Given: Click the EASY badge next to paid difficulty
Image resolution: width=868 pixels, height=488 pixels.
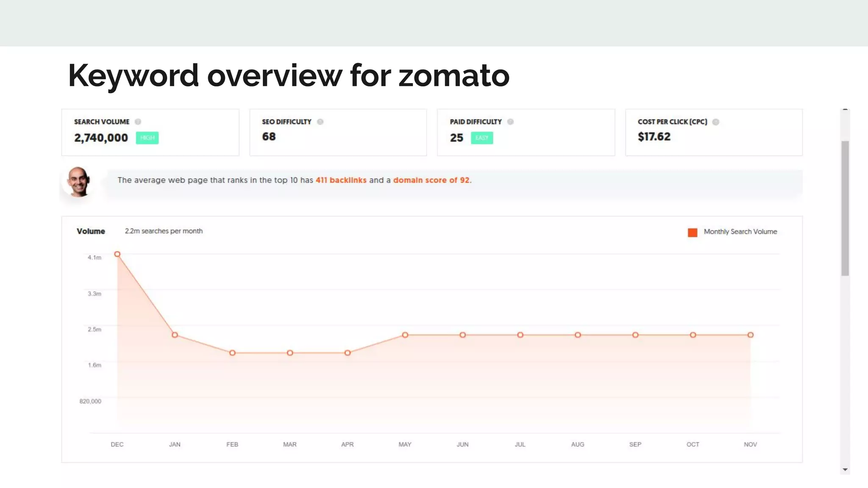Looking at the screenshot, I should (x=482, y=138).
